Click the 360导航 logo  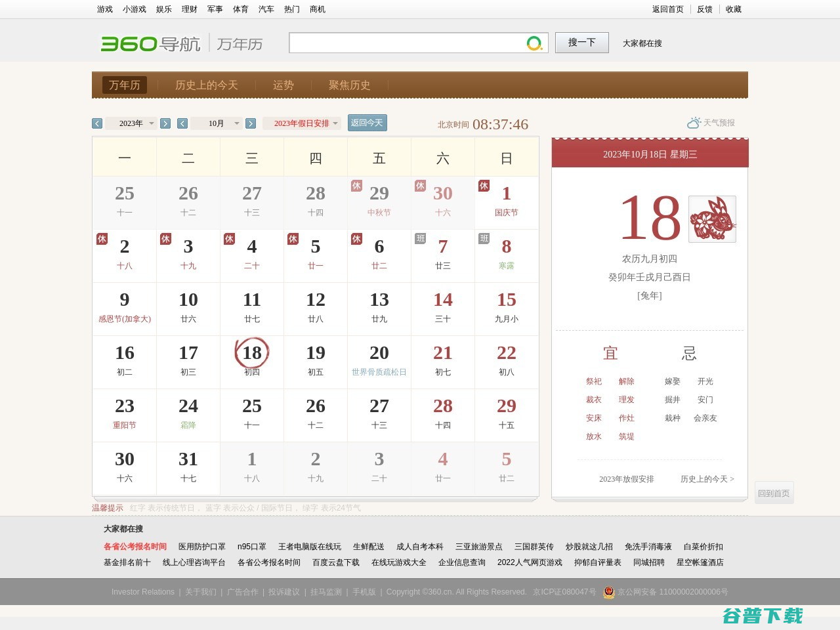pos(150,43)
